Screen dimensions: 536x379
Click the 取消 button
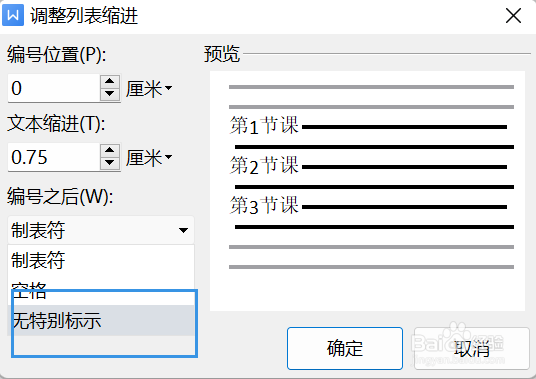(x=472, y=348)
